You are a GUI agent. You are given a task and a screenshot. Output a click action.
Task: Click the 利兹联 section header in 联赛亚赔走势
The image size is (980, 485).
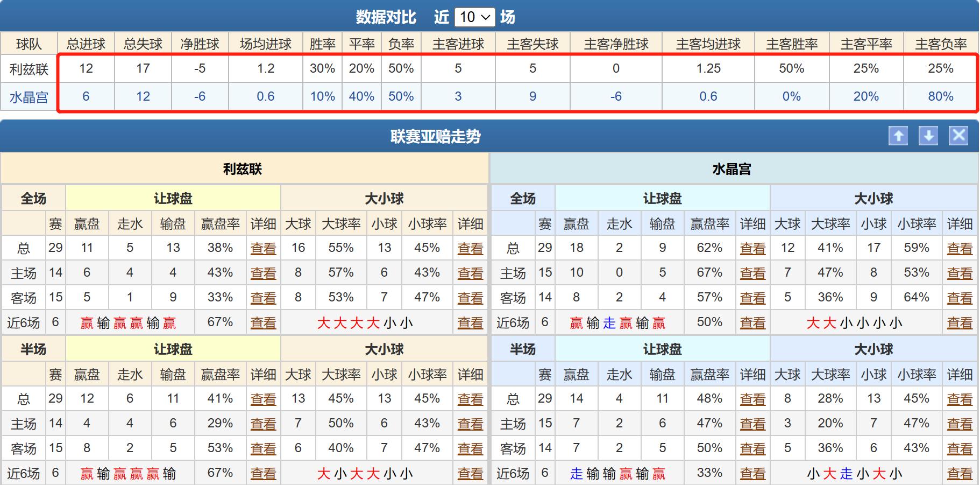245,168
